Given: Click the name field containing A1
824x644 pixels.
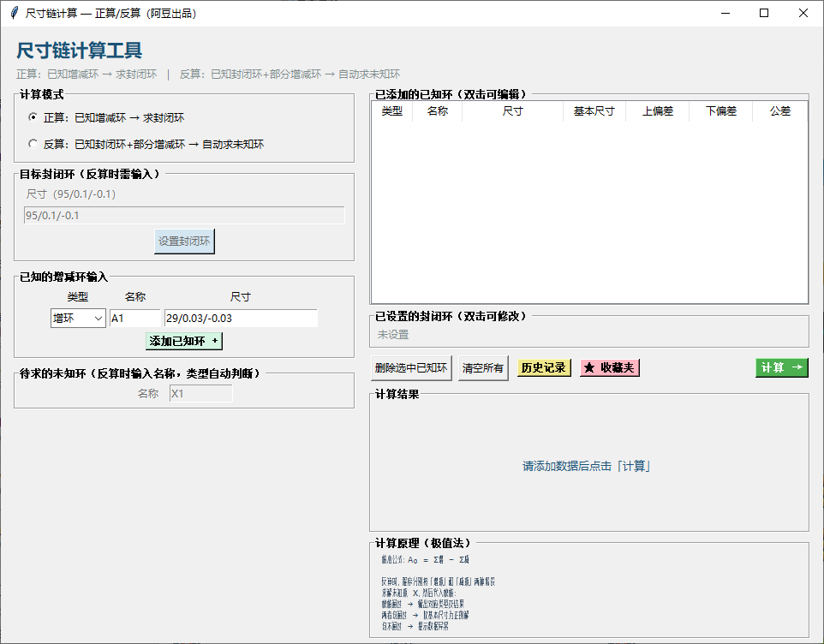Looking at the screenshot, I should point(135,319).
